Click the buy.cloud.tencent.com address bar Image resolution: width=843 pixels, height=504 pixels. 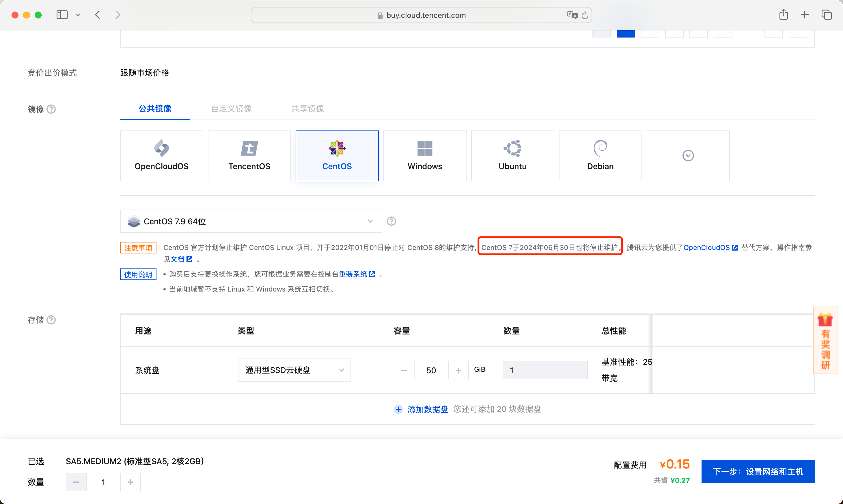tap(421, 15)
